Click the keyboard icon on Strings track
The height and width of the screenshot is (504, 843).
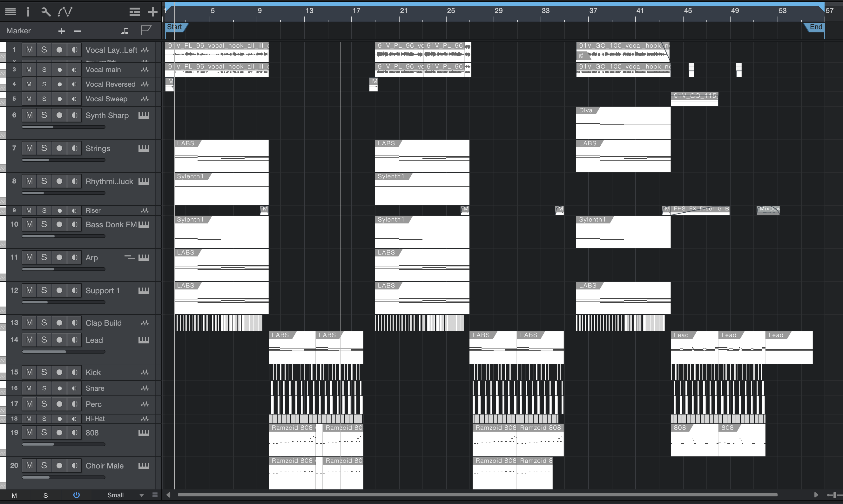point(144,149)
